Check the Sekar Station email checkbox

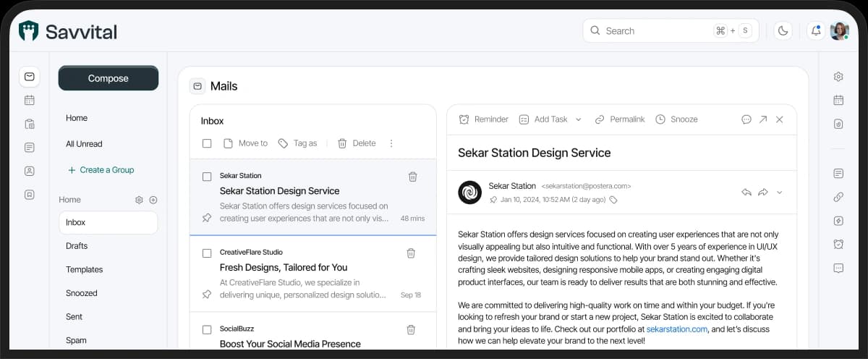(207, 177)
